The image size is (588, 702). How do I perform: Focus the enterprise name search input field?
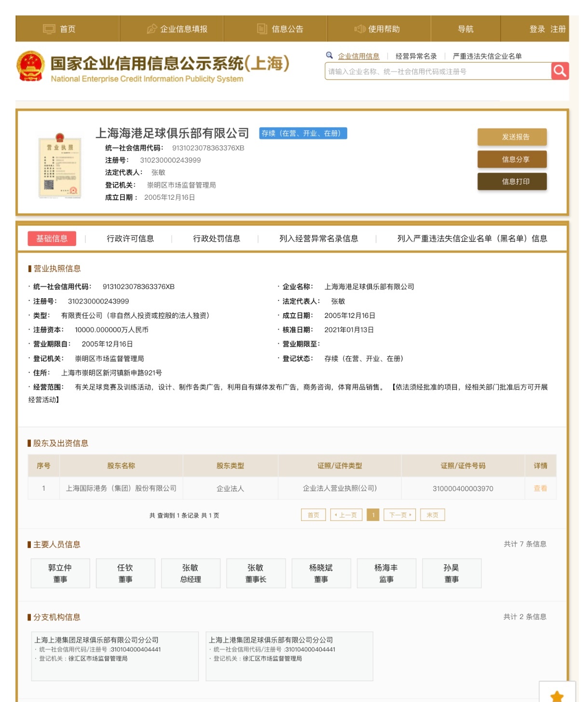click(438, 71)
